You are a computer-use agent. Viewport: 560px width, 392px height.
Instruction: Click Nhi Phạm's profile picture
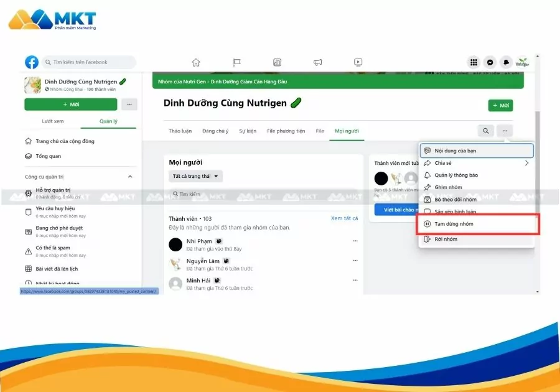[175, 245]
